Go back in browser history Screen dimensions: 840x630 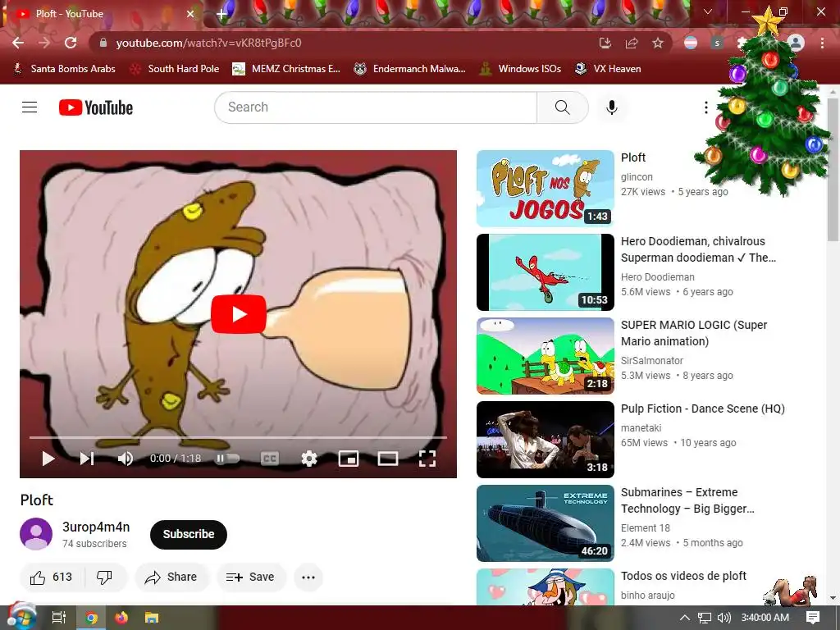point(18,43)
